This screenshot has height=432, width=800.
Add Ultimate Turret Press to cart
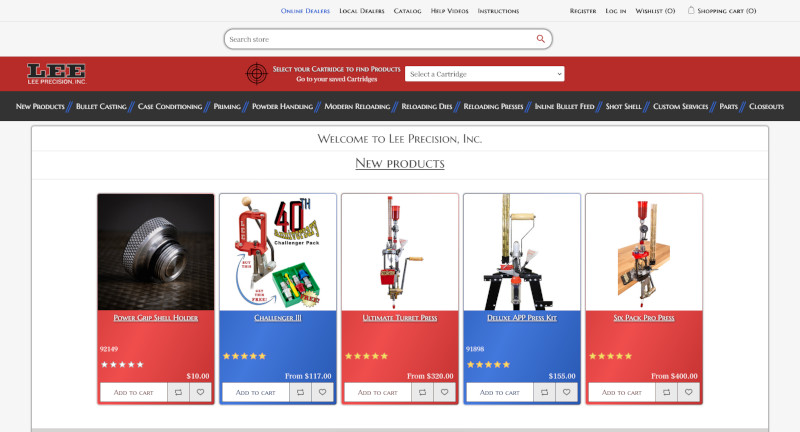(x=378, y=392)
